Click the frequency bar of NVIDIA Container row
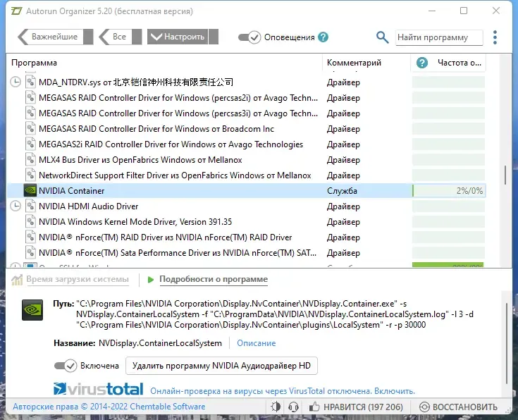 449,191
